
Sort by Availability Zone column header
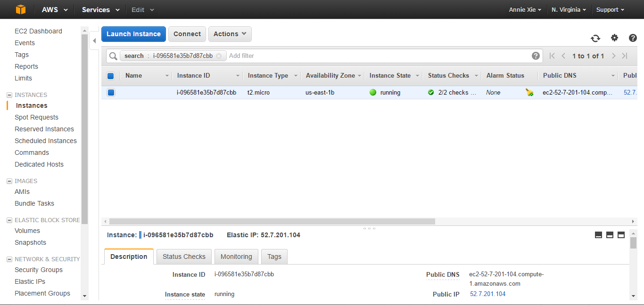click(330, 75)
